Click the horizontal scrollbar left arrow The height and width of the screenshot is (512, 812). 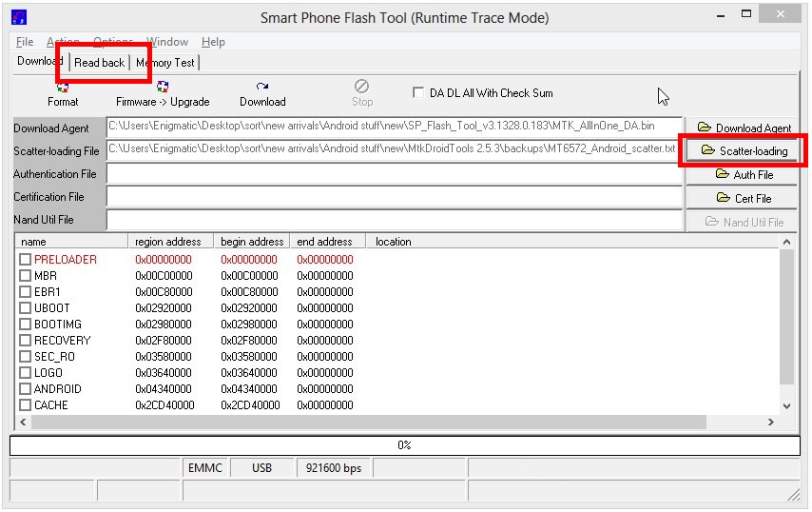point(24,422)
